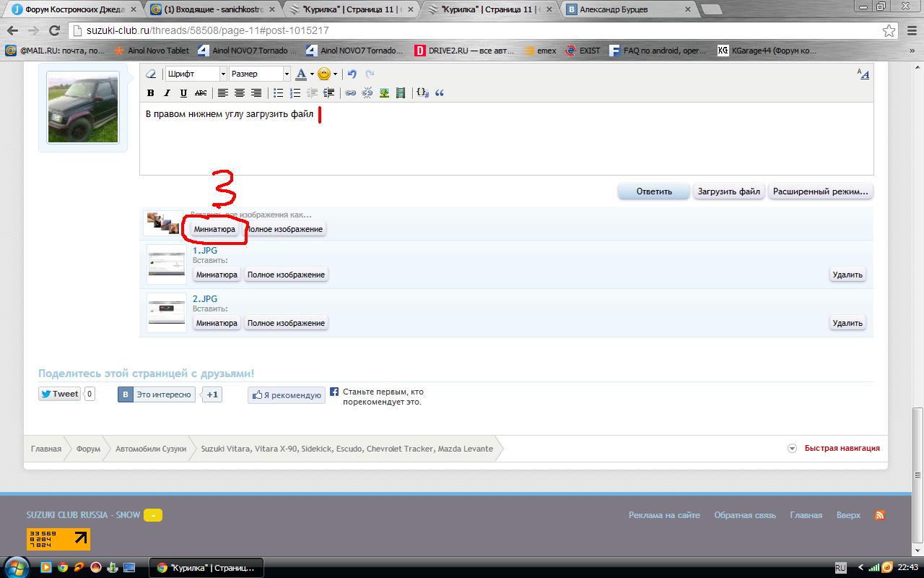Insert media with the film strip icon

[x=401, y=93]
